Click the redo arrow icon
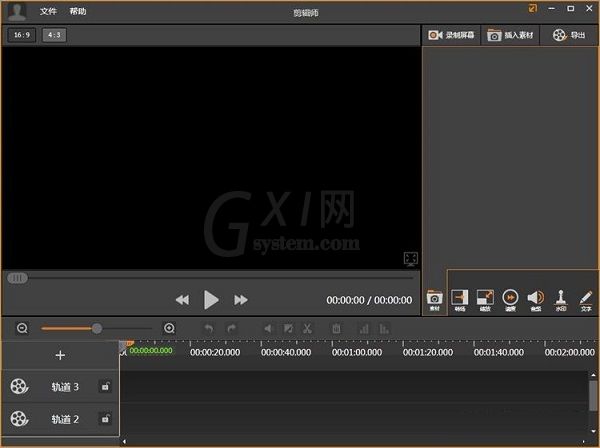Viewport: 600px width, 448px height. (x=231, y=329)
